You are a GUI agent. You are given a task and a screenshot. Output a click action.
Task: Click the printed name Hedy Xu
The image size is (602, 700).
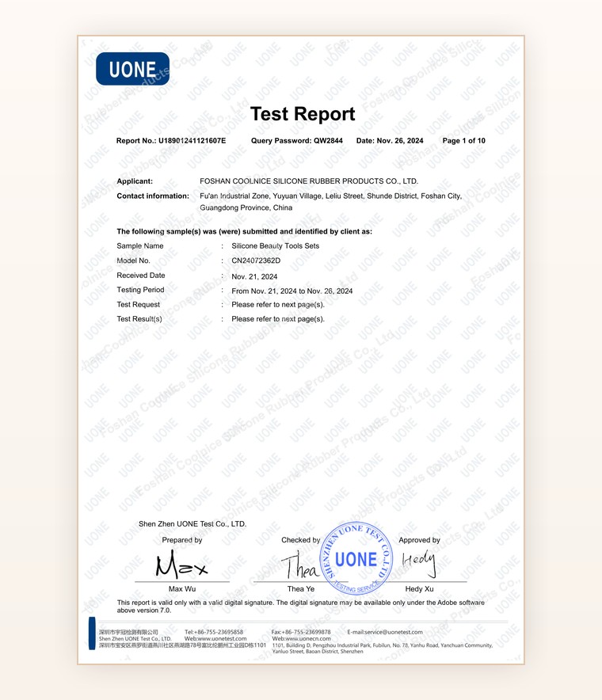pyautogui.click(x=419, y=589)
